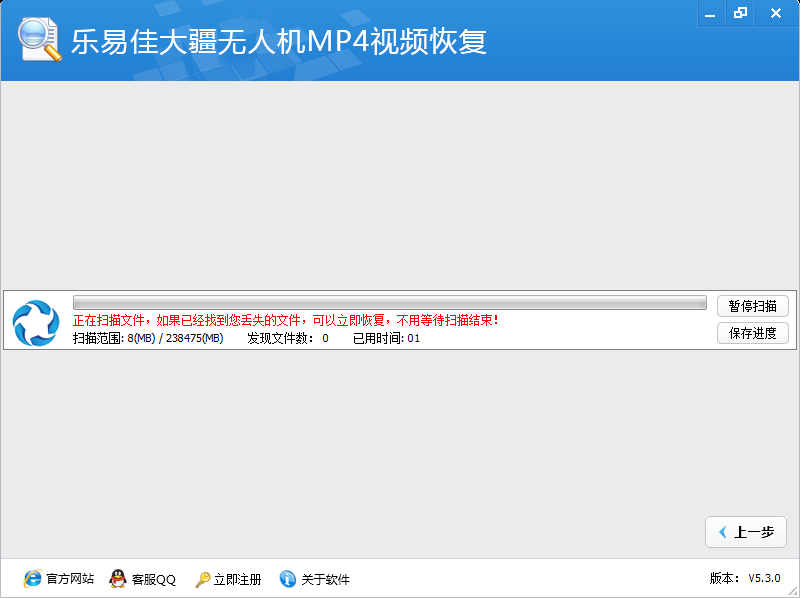Go back with the 上一步 button
800x598 pixels.
(x=746, y=532)
